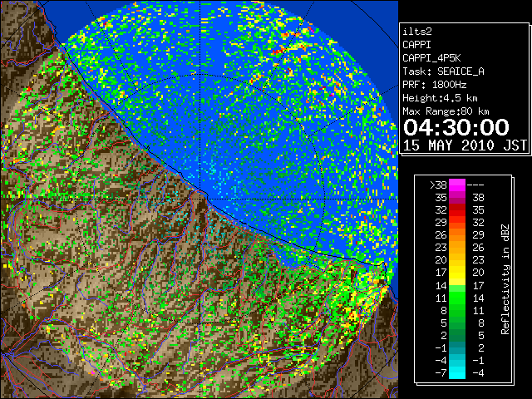Select the "PRF: 1800Hz" text
The width and height of the screenshot is (532, 399).
[434, 85]
